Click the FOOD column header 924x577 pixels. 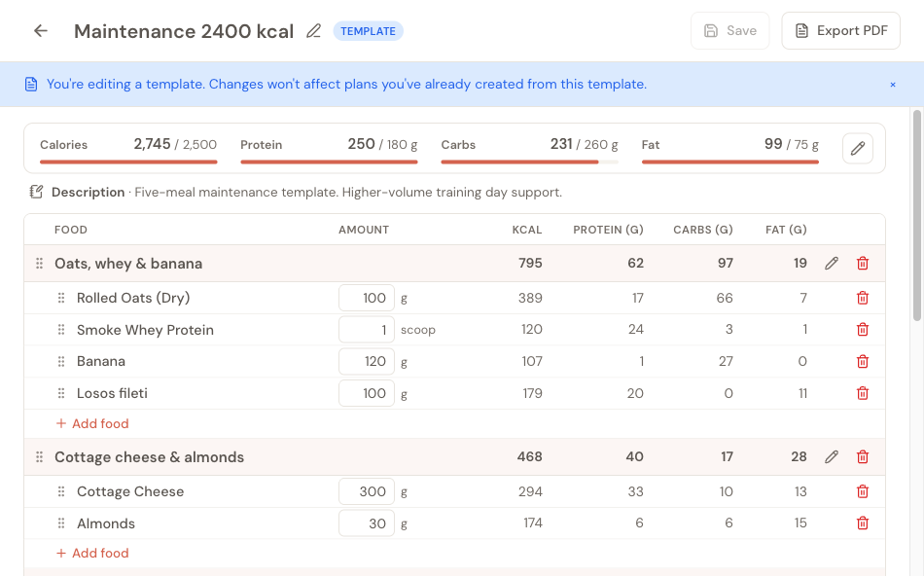[71, 230]
